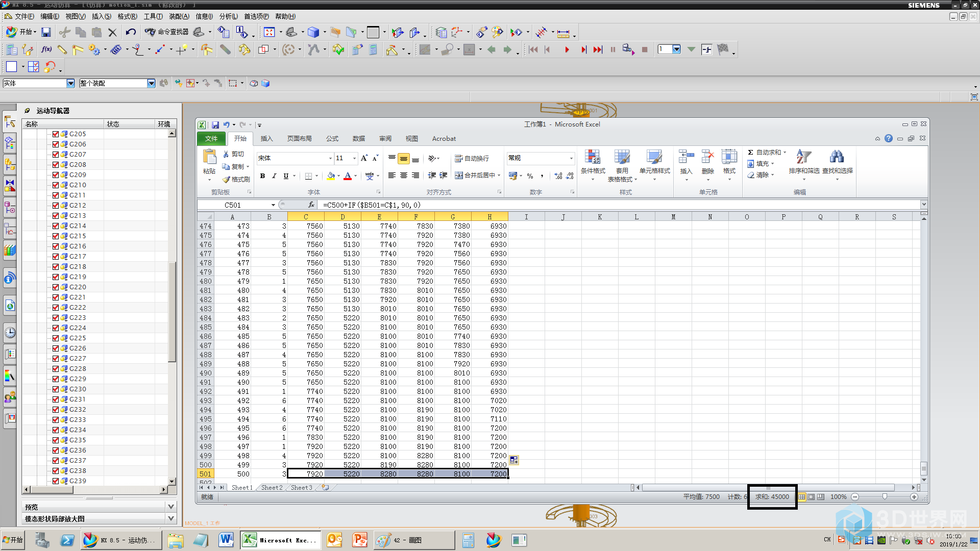Click the NX animation Play button
The height and width of the screenshot is (551, 980).
[x=567, y=49]
